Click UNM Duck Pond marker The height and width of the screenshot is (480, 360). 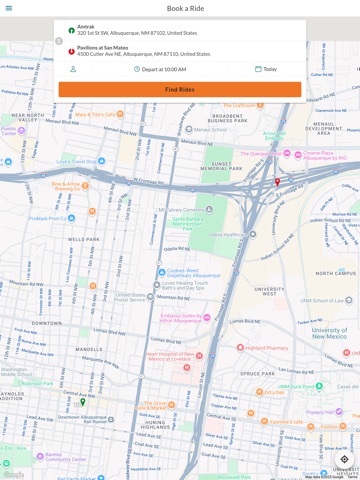point(319,386)
